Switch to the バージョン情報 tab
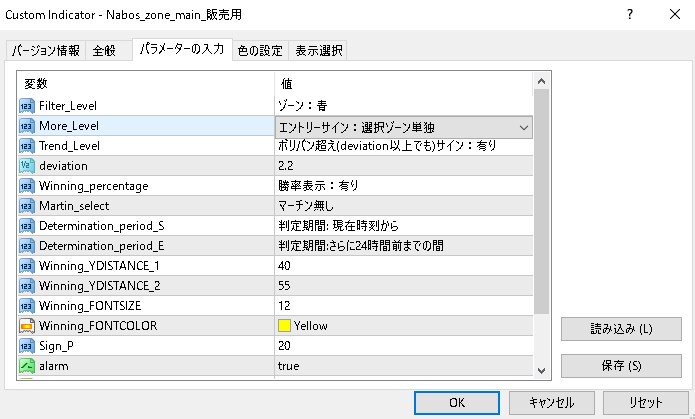695x419 pixels. tap(45, 51)
